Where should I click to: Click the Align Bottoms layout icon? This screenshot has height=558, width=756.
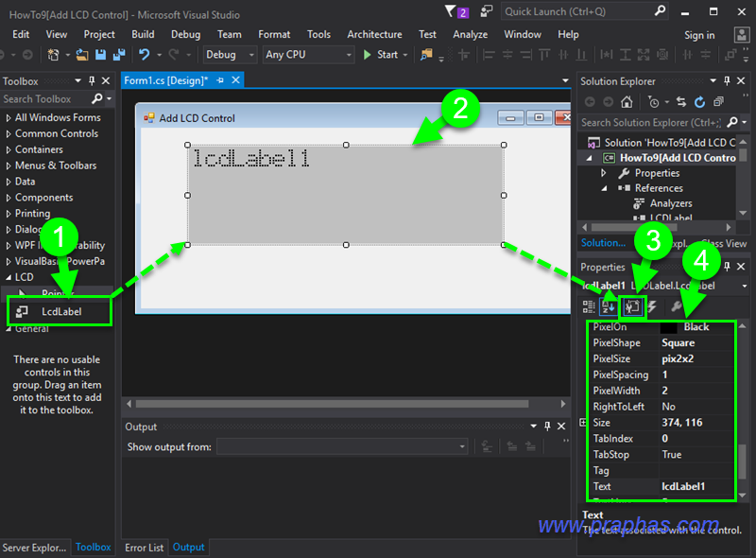click(x=581, y=55)
